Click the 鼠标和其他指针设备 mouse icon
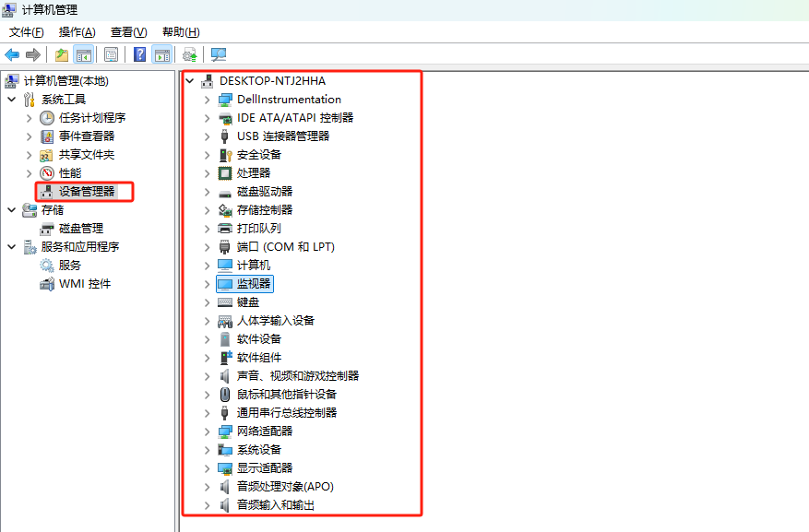This screenshot has height=532, width=809. (225, 395)
